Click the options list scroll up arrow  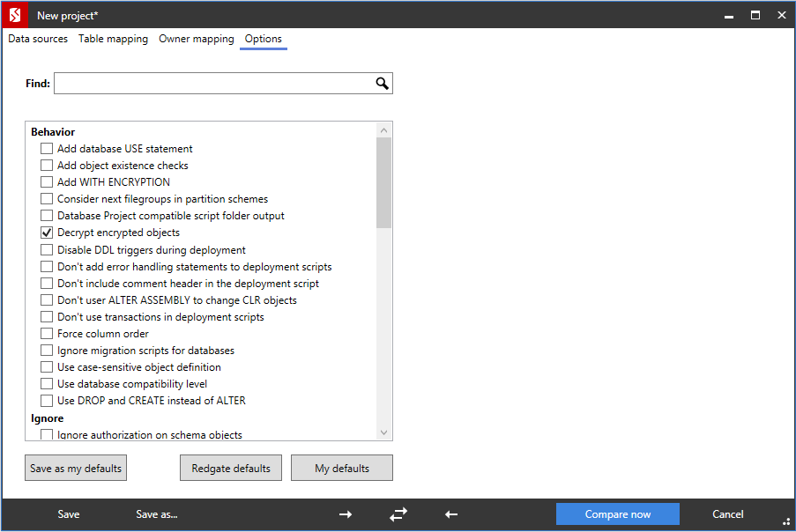coord(383,130)
